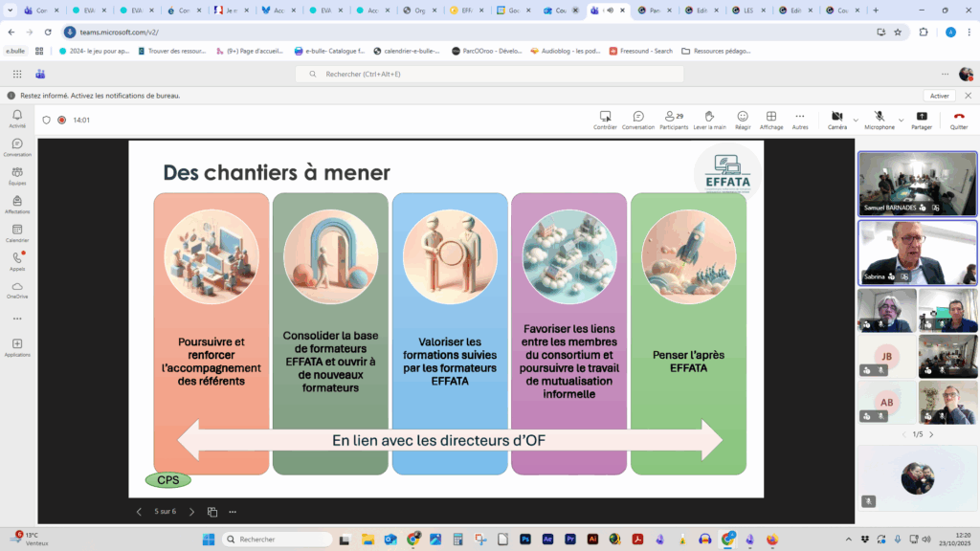Click the Partager screen share icon
Screen dimensions: 980x551
tap(922, 117)
